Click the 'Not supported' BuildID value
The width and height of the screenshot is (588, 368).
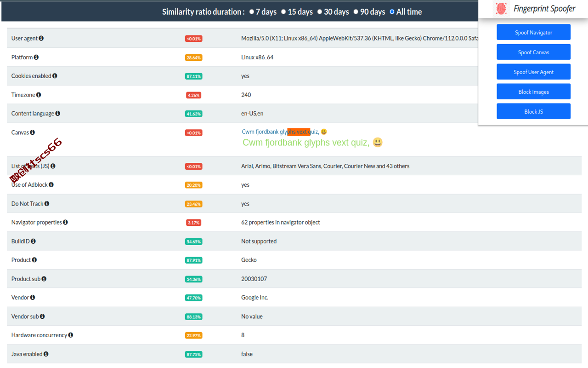(259, 241)
